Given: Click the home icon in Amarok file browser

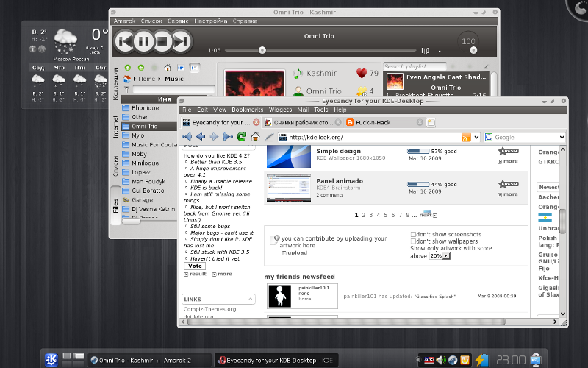Looking at the screenshot, I should click(x=168, y=68).
